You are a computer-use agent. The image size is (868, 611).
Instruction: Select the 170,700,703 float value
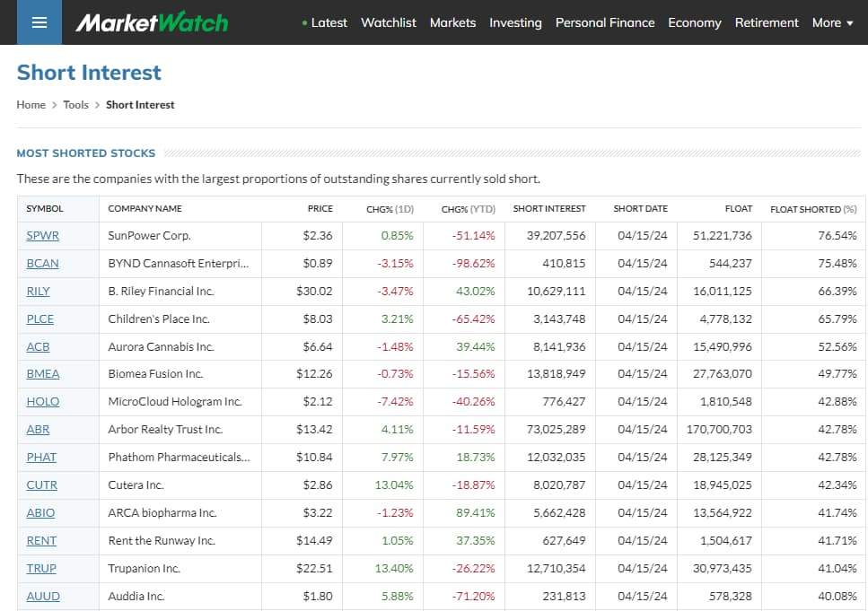coord(719,429)
